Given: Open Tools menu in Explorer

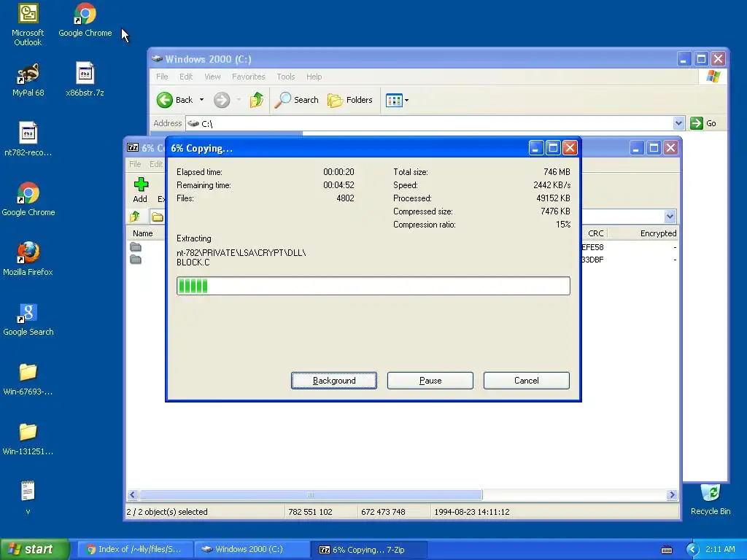Looking at the screenshot, I should tap(286, 77).
